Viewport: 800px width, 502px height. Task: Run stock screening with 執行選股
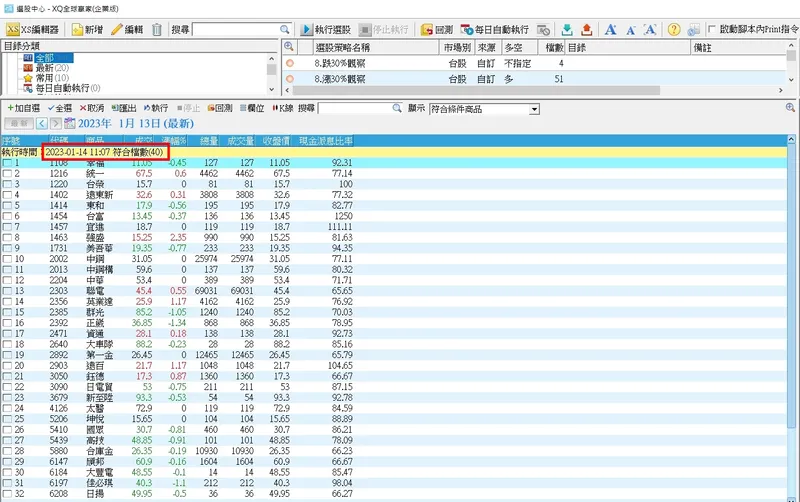click(325, 30)
